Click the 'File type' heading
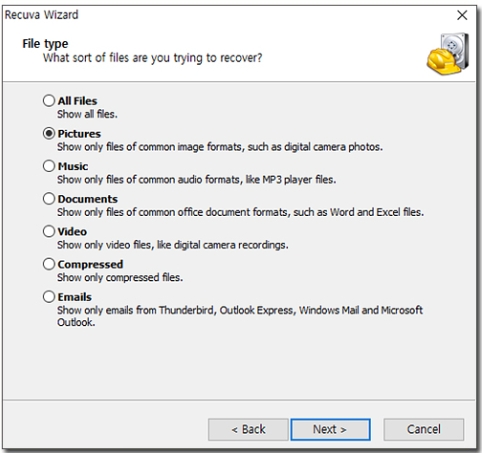Screen dimensions: 482x453 click(x=45, y=44)
